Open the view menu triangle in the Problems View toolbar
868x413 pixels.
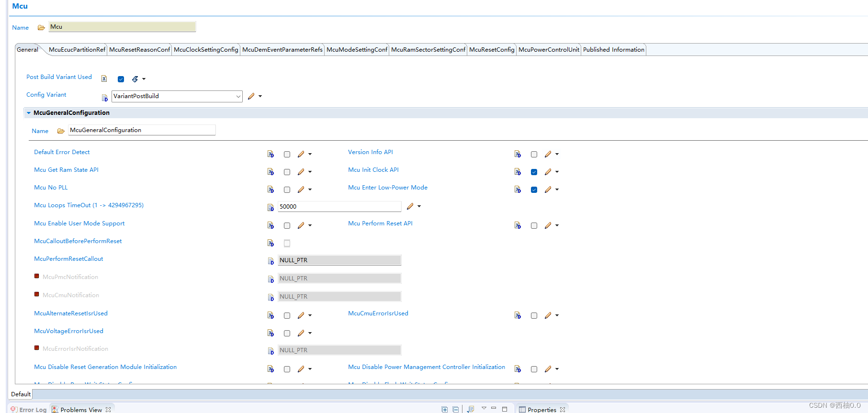pyautogui.click(x=484, y=408)
